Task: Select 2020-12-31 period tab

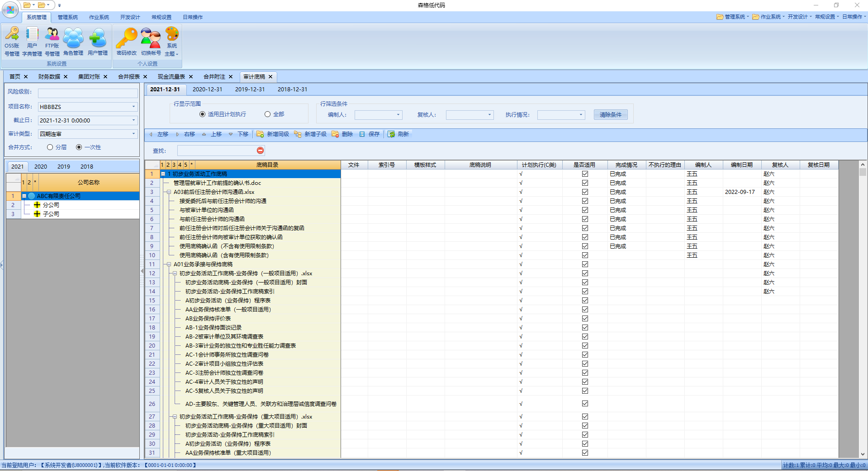Action: point(208,89)
